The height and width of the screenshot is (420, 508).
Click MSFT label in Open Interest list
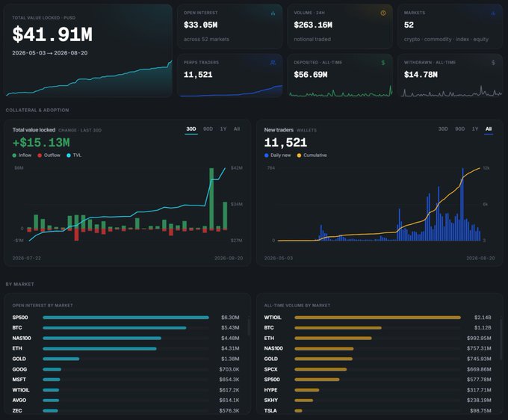pyautogui.click(x=19, y=380)
